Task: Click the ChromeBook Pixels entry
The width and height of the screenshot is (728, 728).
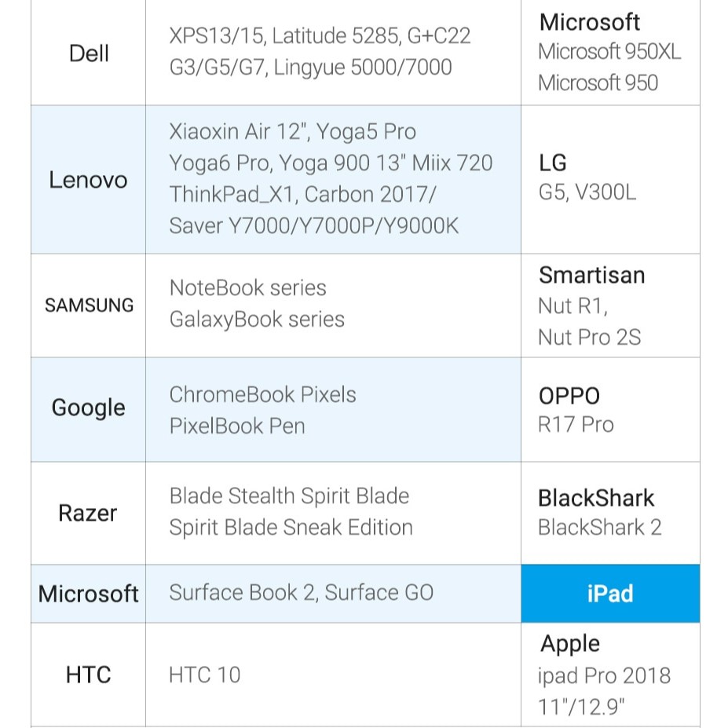Action: pyautogui.click(x=262, y=394)
